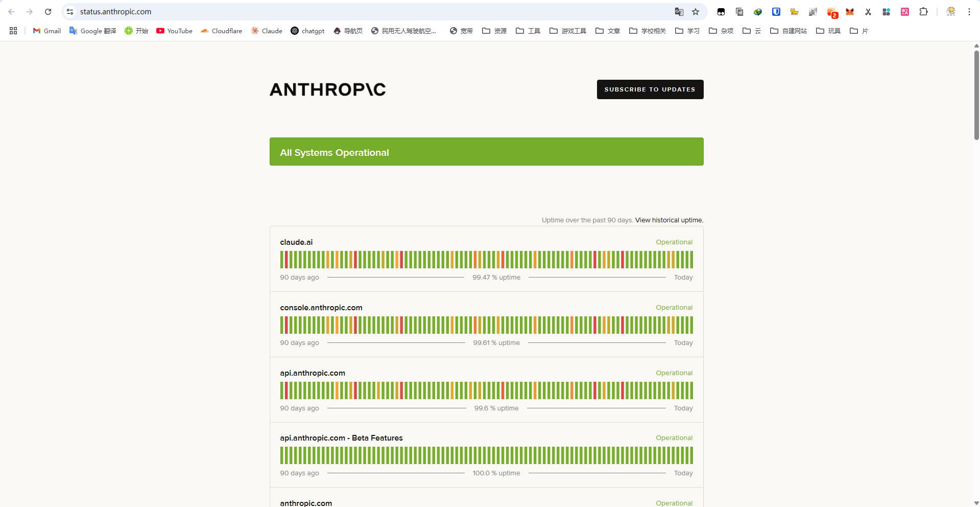Screen dimensions: 980x507
Task: Open the Cloudflare bookmark
Action: 222,31
